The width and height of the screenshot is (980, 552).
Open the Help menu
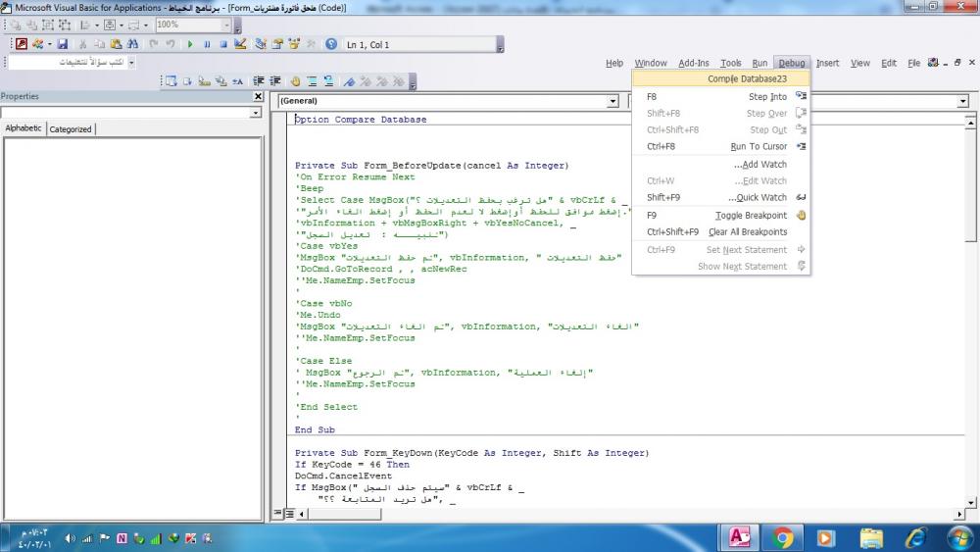click(x=614, y=63)
